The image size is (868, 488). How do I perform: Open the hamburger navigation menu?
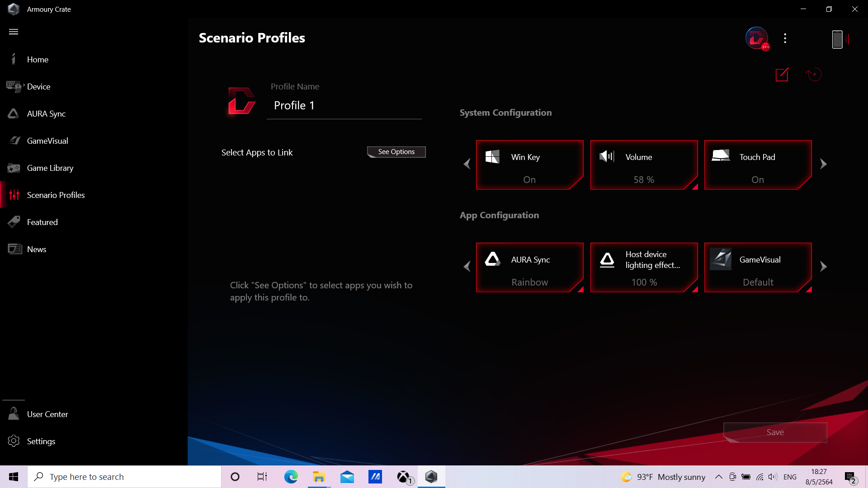[14, 32]
